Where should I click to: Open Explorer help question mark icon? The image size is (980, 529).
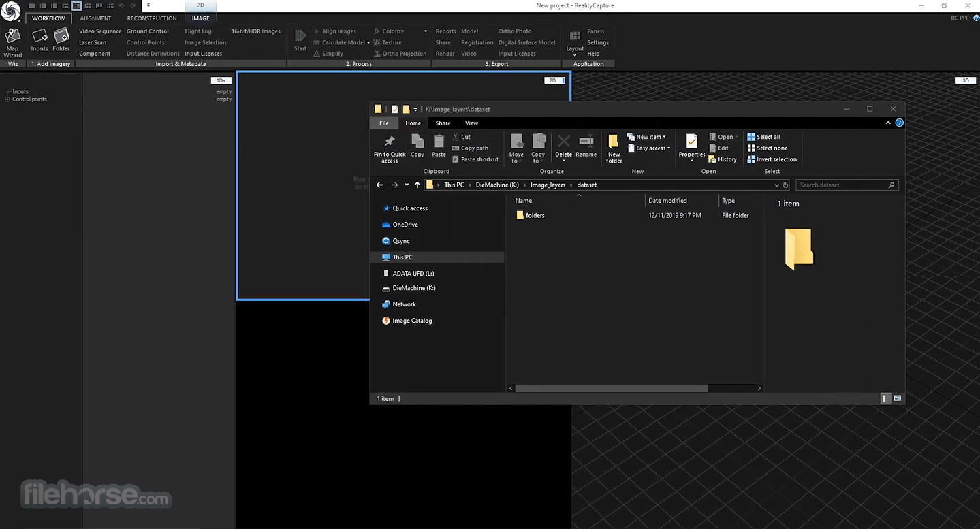tap(899, 123)
